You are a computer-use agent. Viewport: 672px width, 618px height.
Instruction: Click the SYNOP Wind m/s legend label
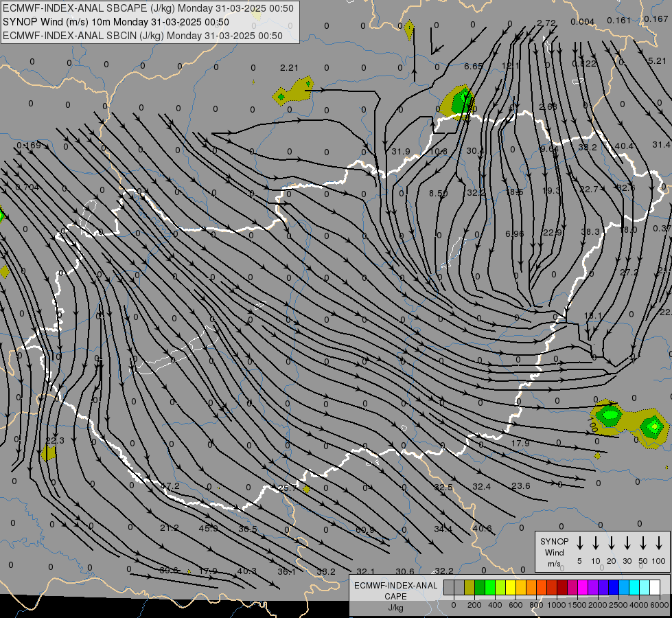click(x=554, y=552)
